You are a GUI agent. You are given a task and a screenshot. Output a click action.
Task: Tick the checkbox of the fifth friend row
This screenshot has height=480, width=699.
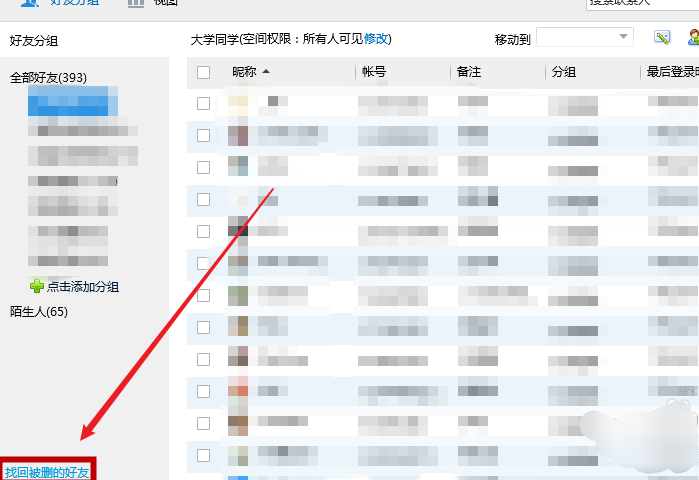click(x=203, y=231)
